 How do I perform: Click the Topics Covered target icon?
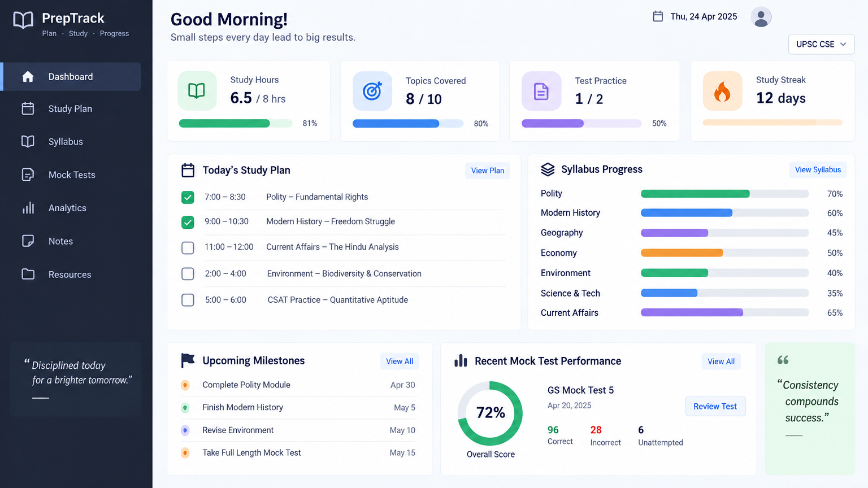(x=372, y=90)
